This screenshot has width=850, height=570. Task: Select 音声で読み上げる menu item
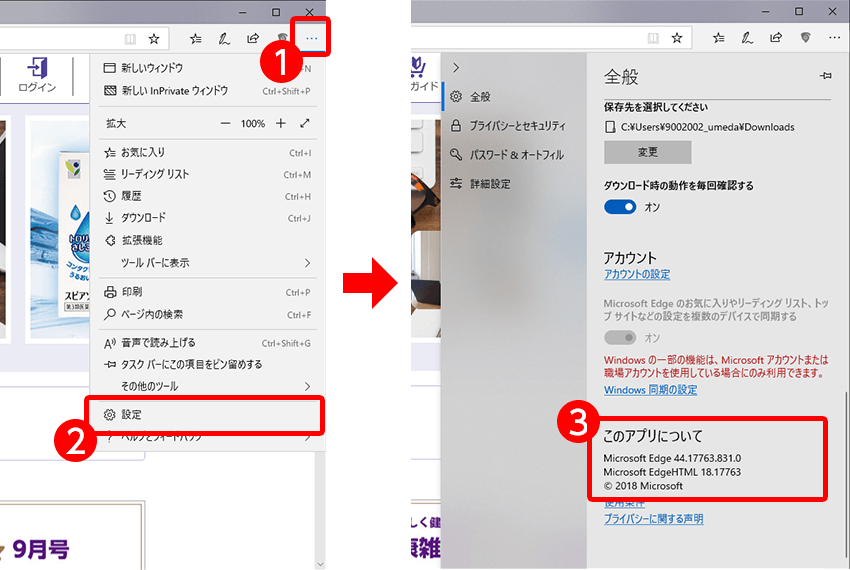click(x=207, y=343)
